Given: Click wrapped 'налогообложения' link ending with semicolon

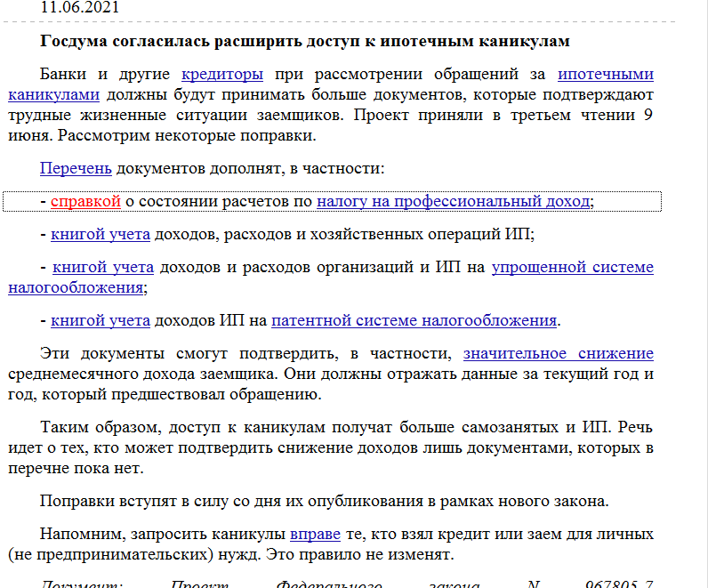Looking at the screenshot, I should pyautogui.click(x=75, y=287).
